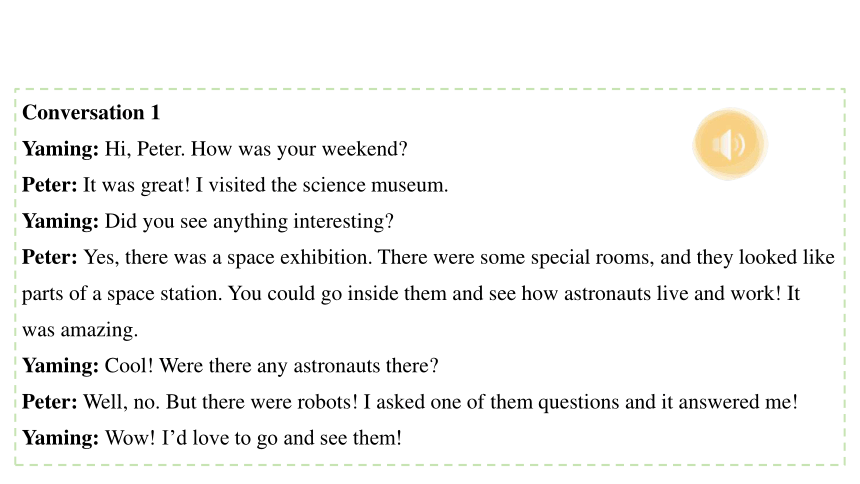Screen dimensions: 860x484
Task: Select the line 'How was your weekend?'
Action: (x=299, y=149)
